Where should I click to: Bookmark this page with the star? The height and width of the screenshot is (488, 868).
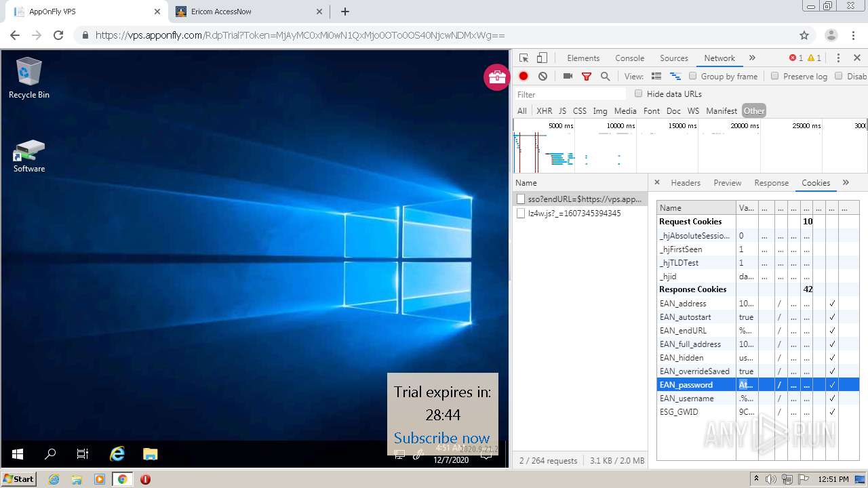[804, 35]
